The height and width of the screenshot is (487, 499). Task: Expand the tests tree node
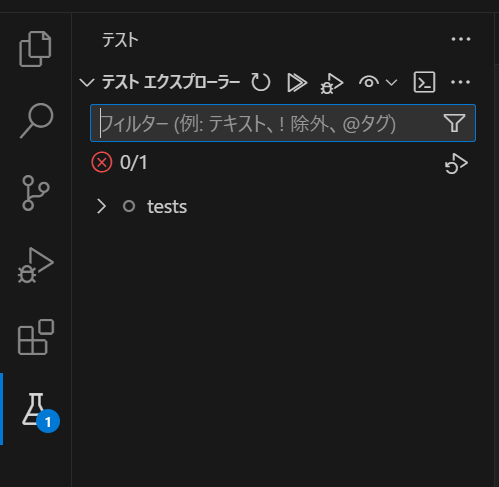coord(101,206)
